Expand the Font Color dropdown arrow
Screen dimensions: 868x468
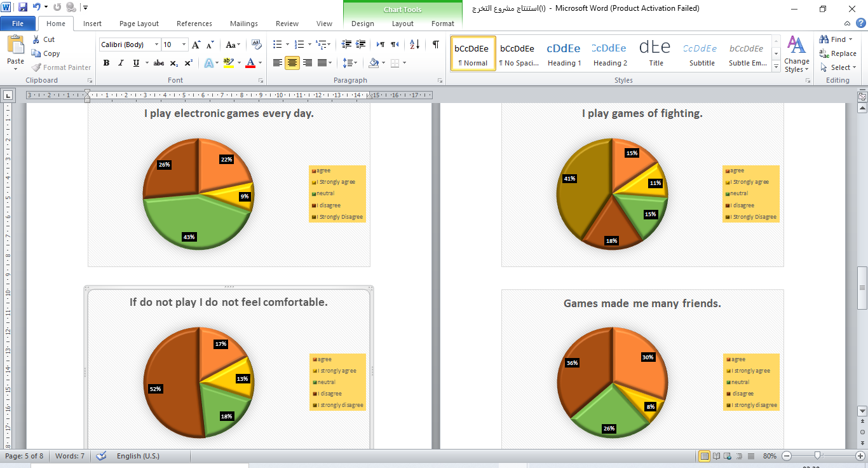click(x=259, y=63)
